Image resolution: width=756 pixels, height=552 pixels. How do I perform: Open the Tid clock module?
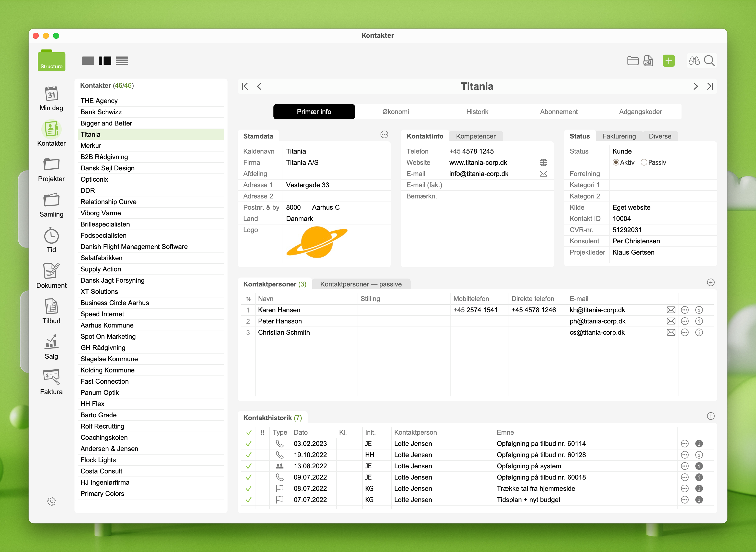point(51,235)
